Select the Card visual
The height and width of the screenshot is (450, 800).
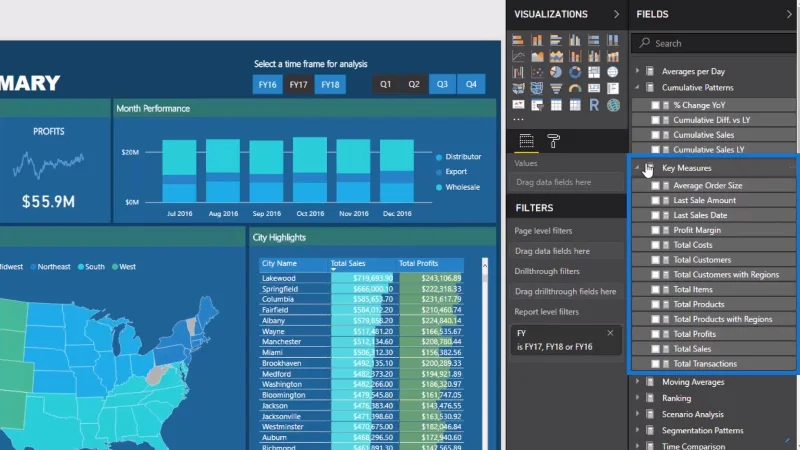pyautogui.click(x=594, y=89)
